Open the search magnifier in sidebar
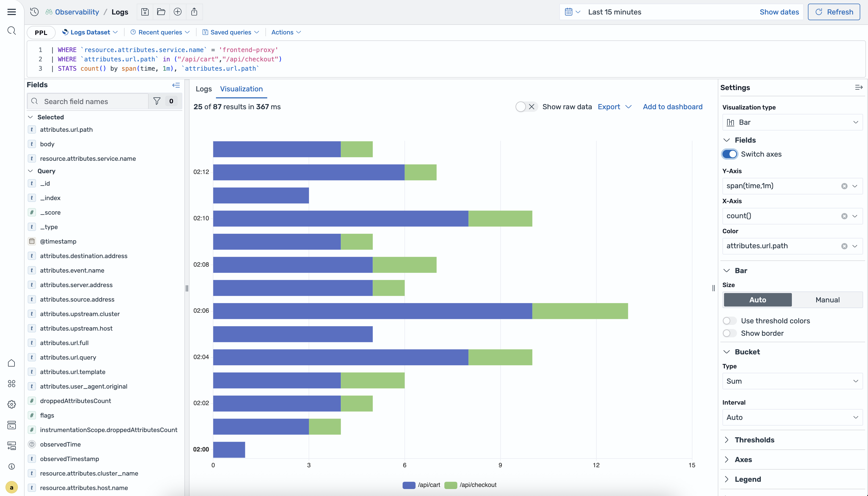Viewport: 868px width, 496px height. pos(12,31)
